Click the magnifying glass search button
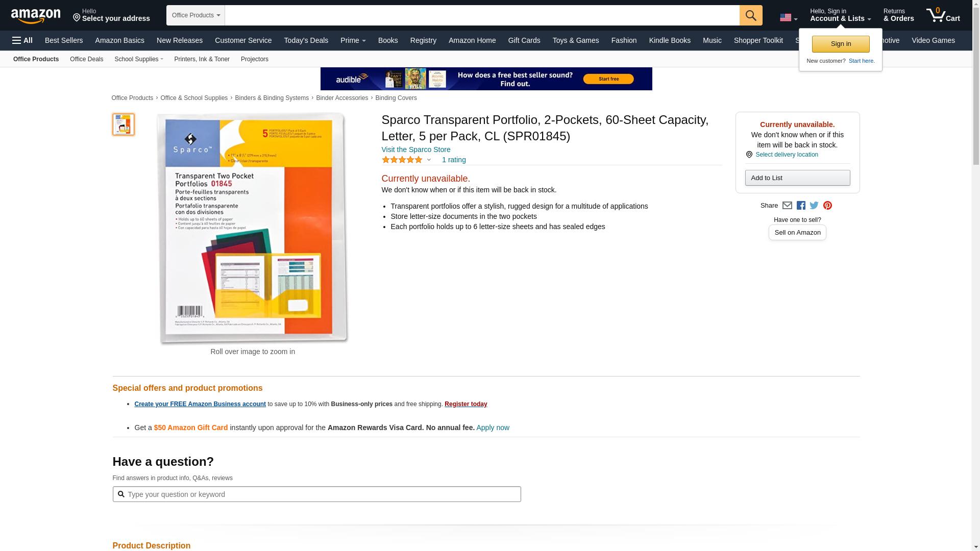Screen dimensions: 980x551 click(750, 15)
